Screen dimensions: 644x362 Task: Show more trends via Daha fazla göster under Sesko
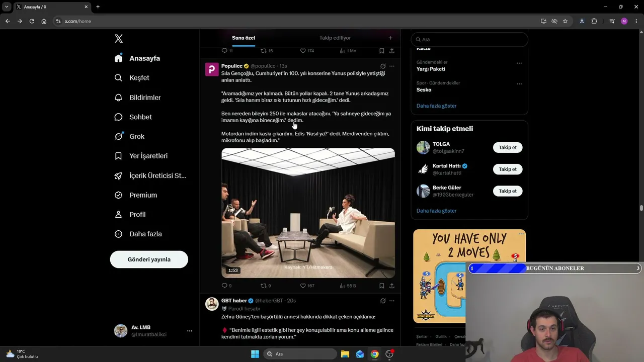436,106
